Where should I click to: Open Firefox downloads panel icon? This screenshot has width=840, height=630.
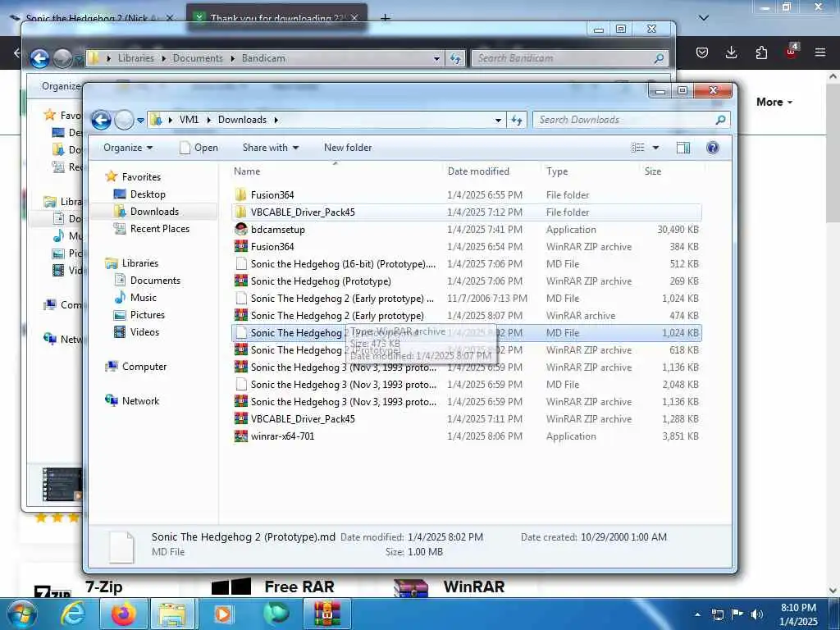click(731, 52)
